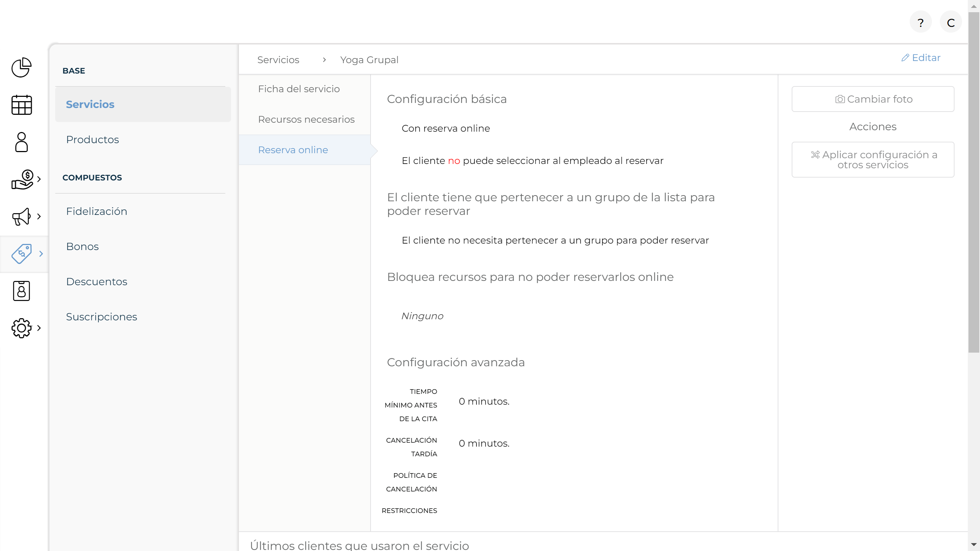Click the 'Acciones' heading
Viewport: 980px width, 551px height.
873,127
